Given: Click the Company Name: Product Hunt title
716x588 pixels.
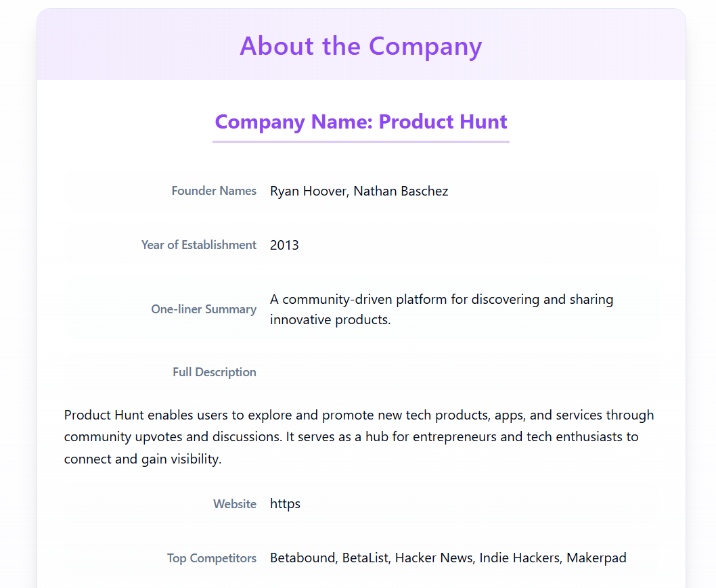Looking at the screenshot, I should [x=361, y=122].
